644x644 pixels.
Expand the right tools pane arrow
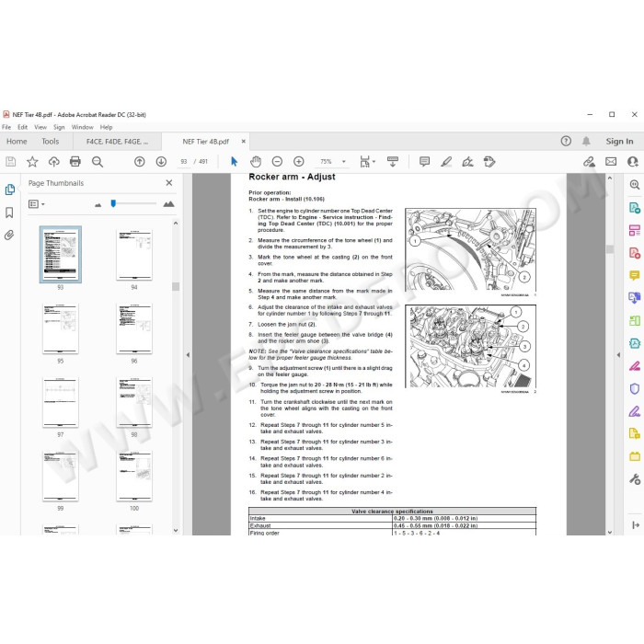618,354
